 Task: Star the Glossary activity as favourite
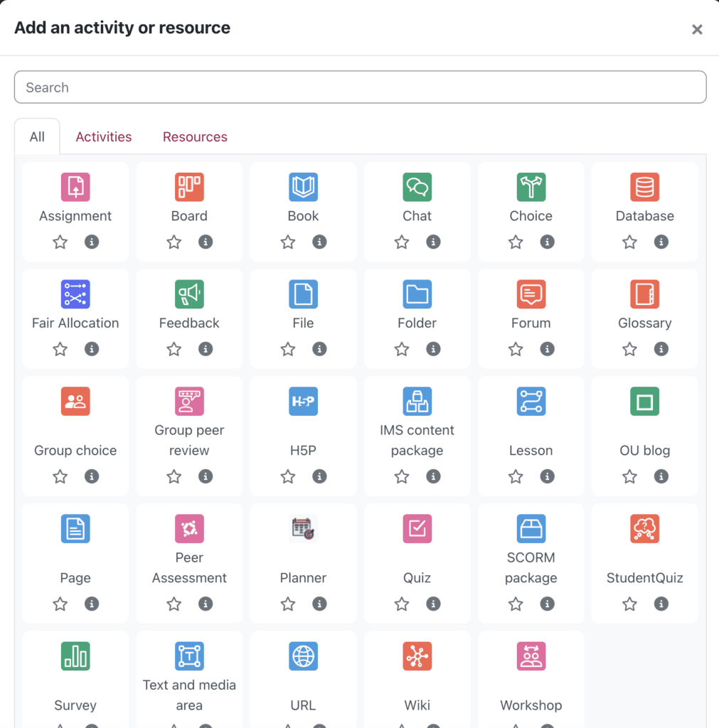(629, 349)
